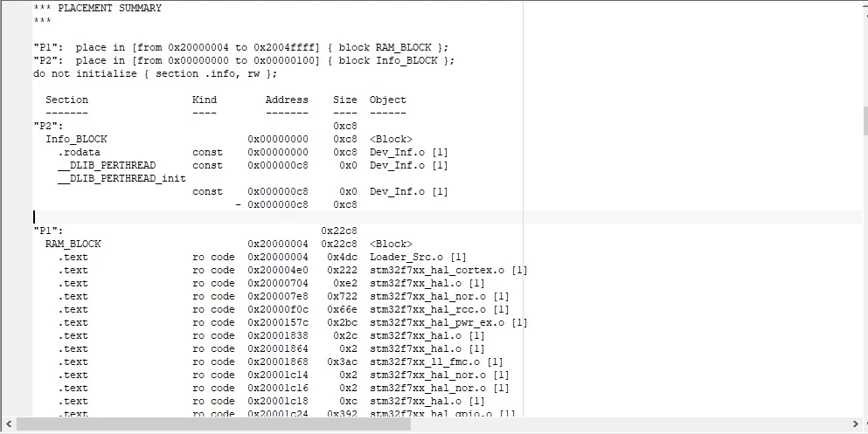Click the empty horizontal scrollbar track area

[629, 424]
